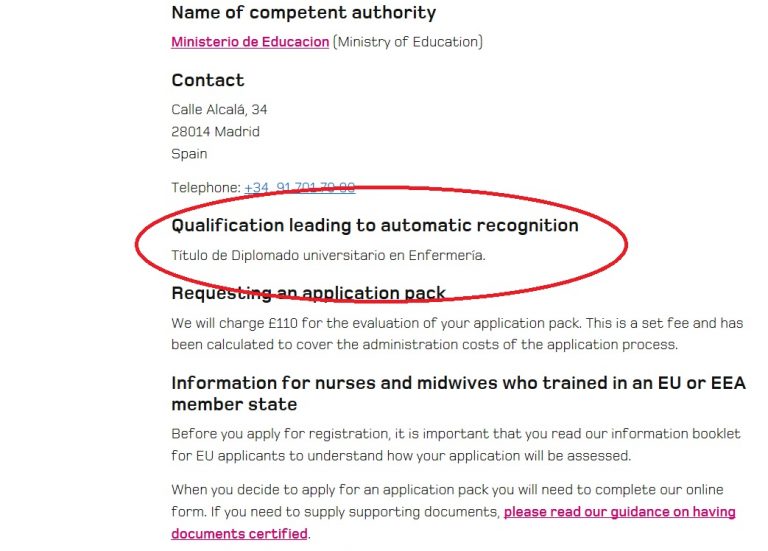Click the 'Calle Alcalá, 34' address line

pos(219,109)
